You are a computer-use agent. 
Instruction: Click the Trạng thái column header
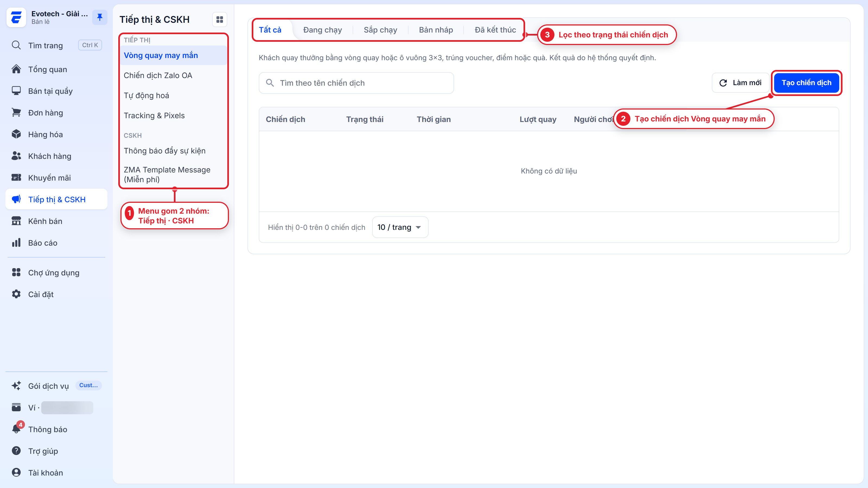[x=365, y=119]
